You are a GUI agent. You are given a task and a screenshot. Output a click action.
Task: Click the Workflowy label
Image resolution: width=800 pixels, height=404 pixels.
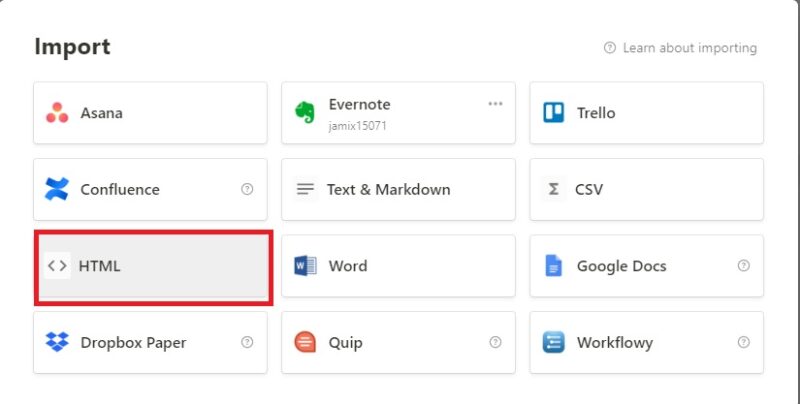point(615,342)
